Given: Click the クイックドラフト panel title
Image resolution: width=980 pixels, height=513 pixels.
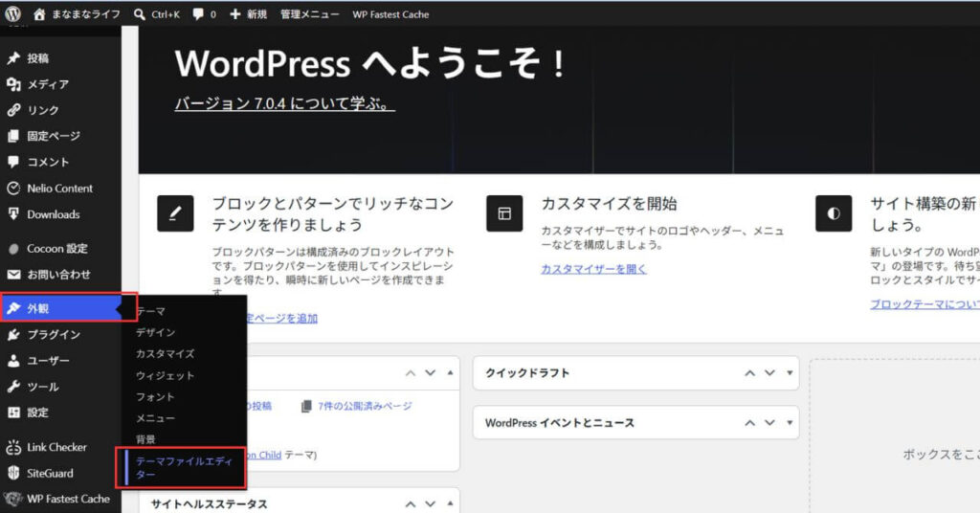Looking at the screenshot, I should pyautogui.click(x=527, y=373).
